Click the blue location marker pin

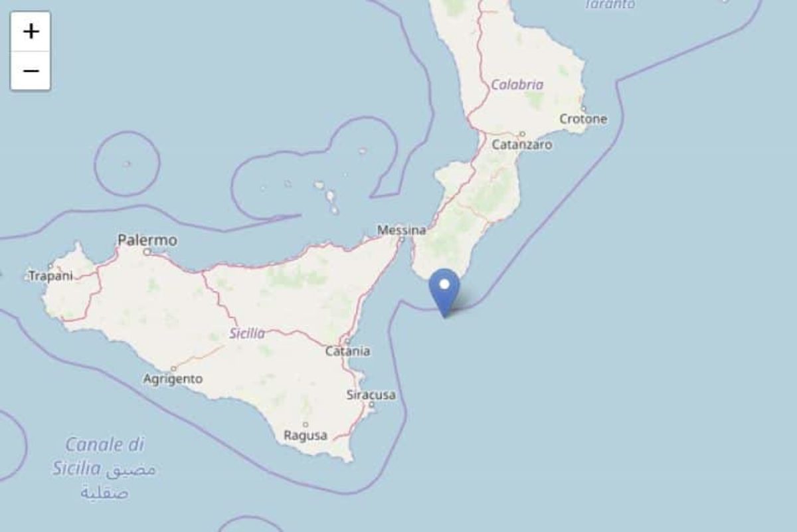point(444,293)
